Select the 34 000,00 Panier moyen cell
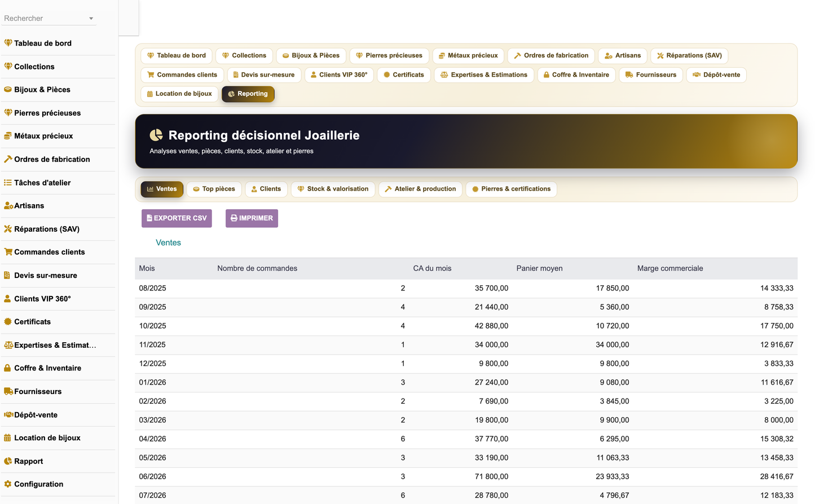This screenshot has width=815, height=504. (x=613, y=344)
